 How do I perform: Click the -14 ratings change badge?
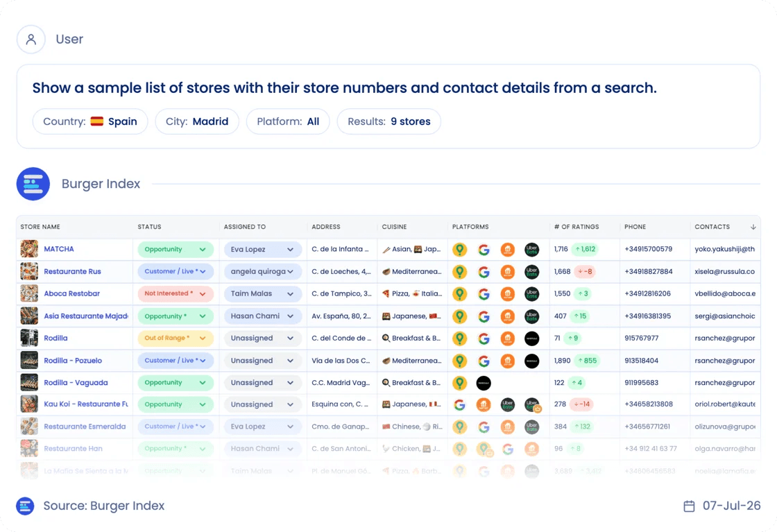click(582, 404)
